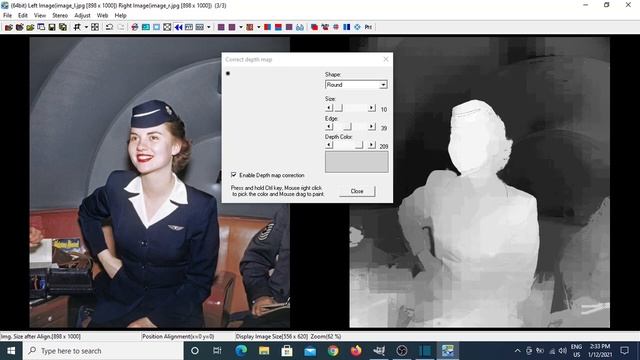Decrease Depth Color with left arrow
640x360 pixels.
point(329,145)
